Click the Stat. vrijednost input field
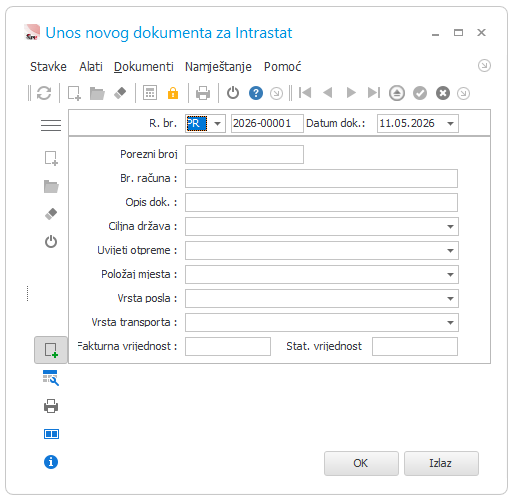Image resolution: width=511 pixels, height=497 pixels. coord(415,347)
